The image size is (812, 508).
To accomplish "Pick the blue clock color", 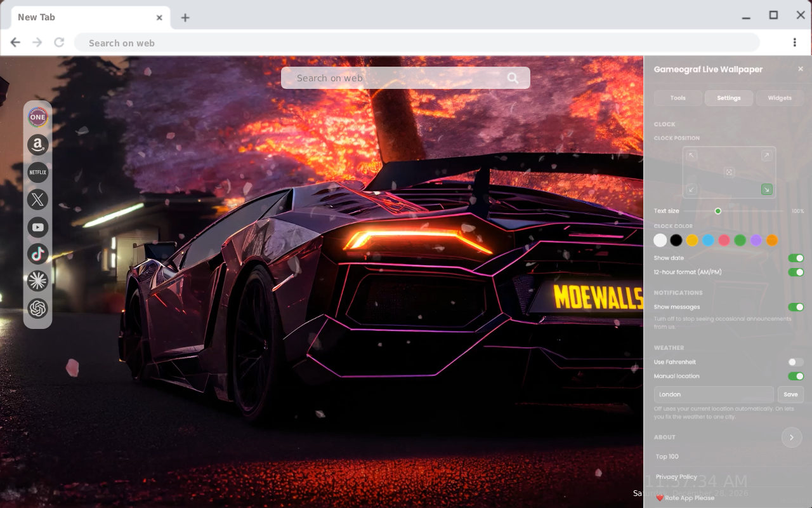I will [708, 240].
